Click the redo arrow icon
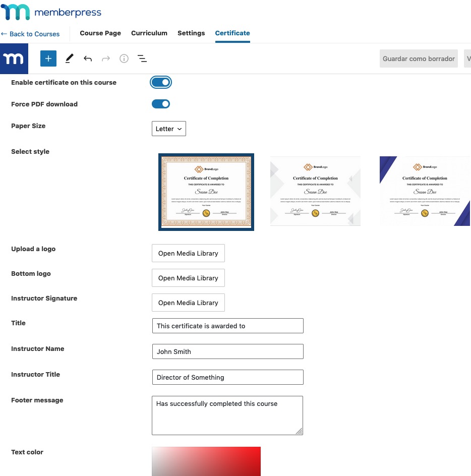This screenshot has height=476, width=471. (106, 58)
